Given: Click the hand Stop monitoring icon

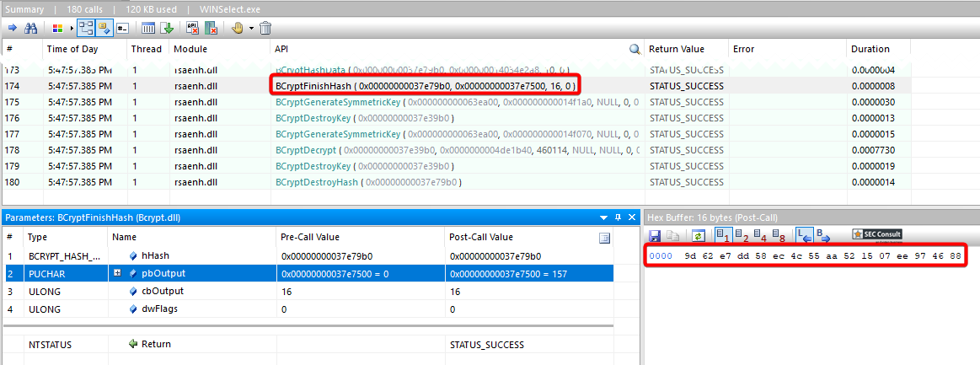Looking at the screenshot, I should [238, 28].
